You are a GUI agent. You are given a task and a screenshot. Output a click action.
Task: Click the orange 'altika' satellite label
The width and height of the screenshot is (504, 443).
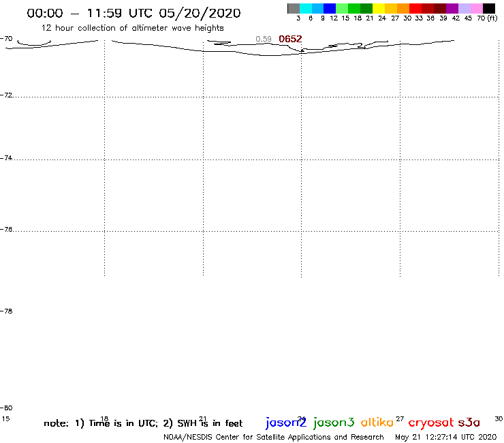[377, 423]
